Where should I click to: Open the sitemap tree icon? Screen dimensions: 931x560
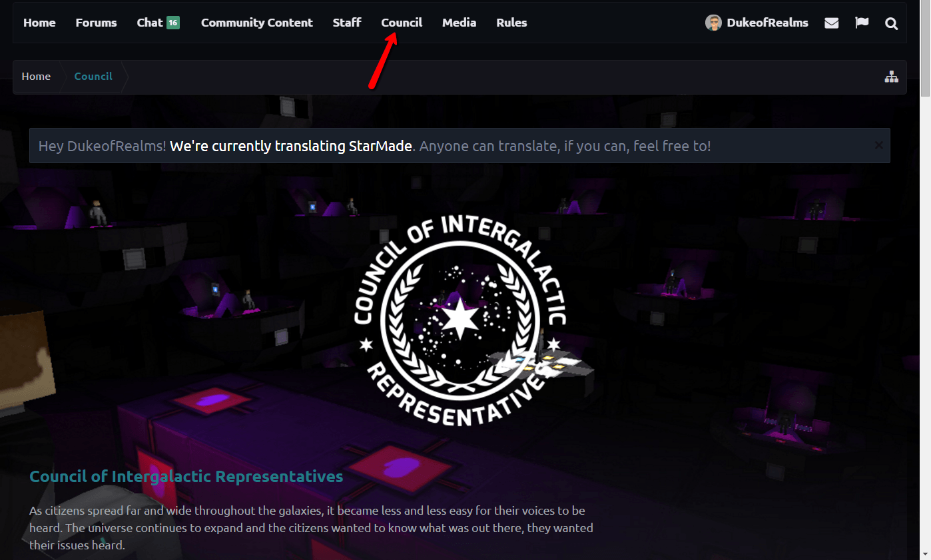(891, 77)
